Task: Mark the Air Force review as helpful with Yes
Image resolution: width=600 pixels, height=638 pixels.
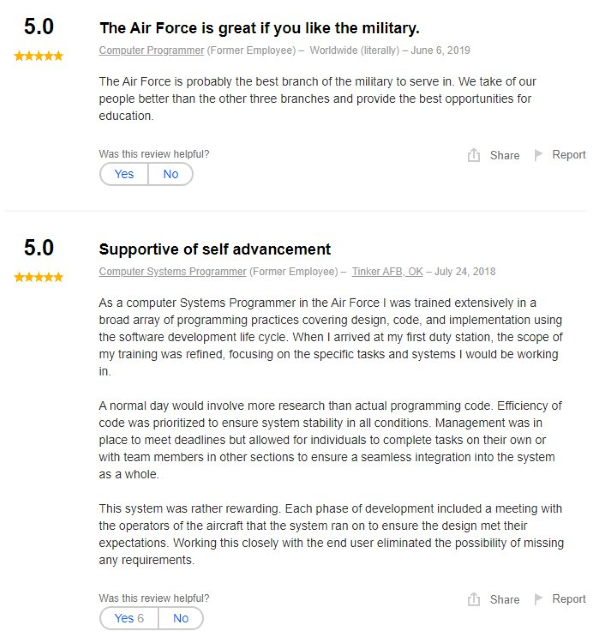Action: pos(124,174)
